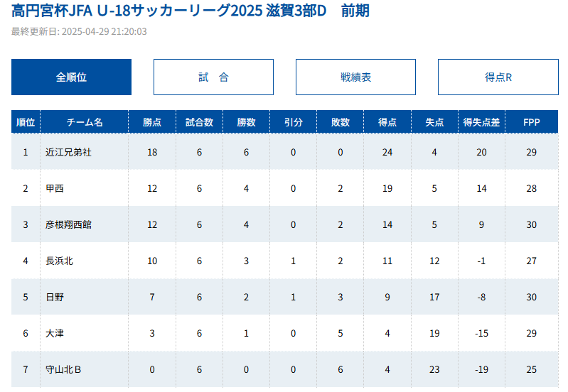Click the league title heading

pos(191,11)
